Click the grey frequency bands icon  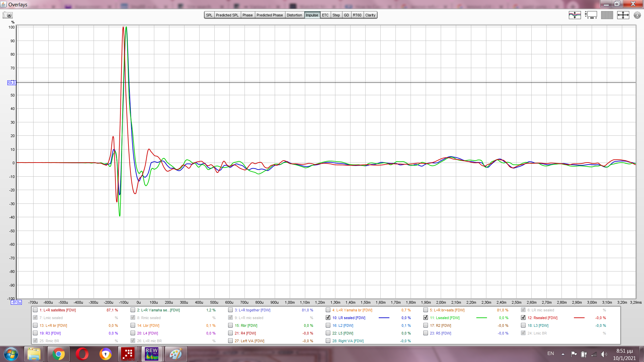(x=607, y=15)
